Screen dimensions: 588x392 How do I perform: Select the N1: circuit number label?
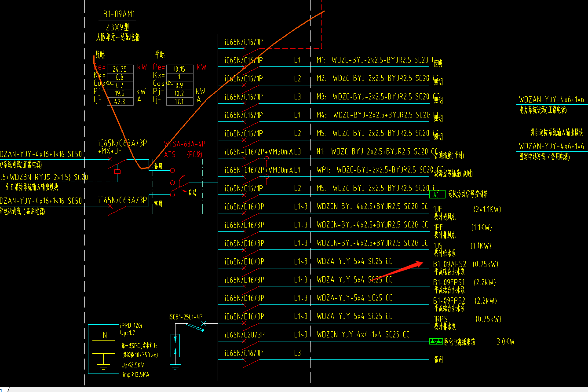[321, 151]
